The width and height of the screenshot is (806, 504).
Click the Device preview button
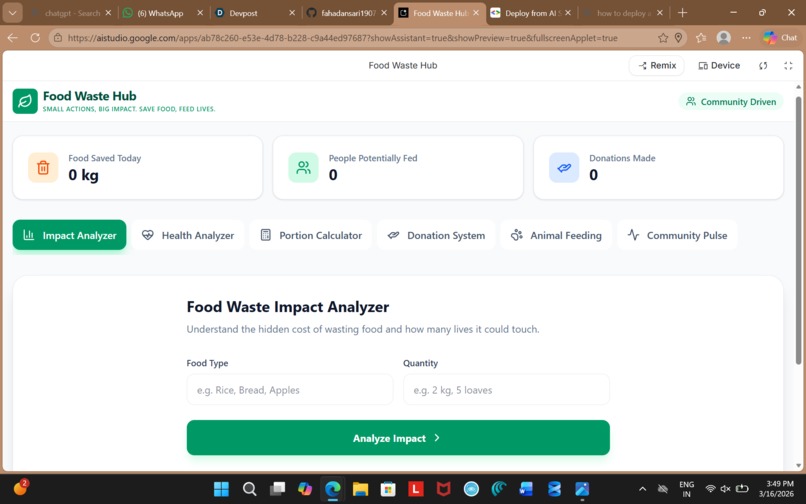click(719, 65)
